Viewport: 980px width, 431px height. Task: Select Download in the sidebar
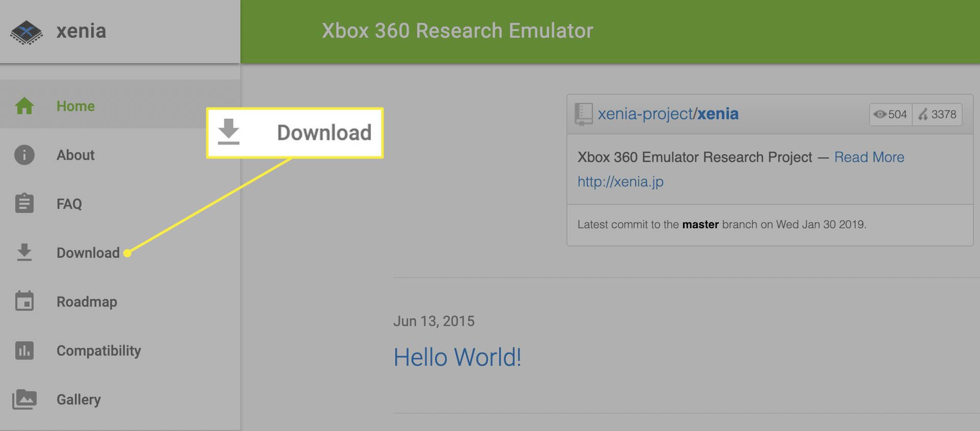coord(120,253)
